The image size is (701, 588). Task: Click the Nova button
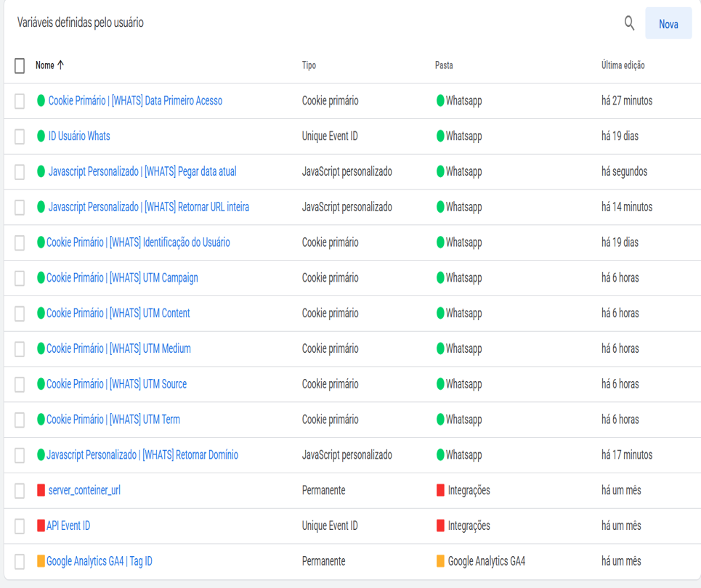tap(668, 24)
